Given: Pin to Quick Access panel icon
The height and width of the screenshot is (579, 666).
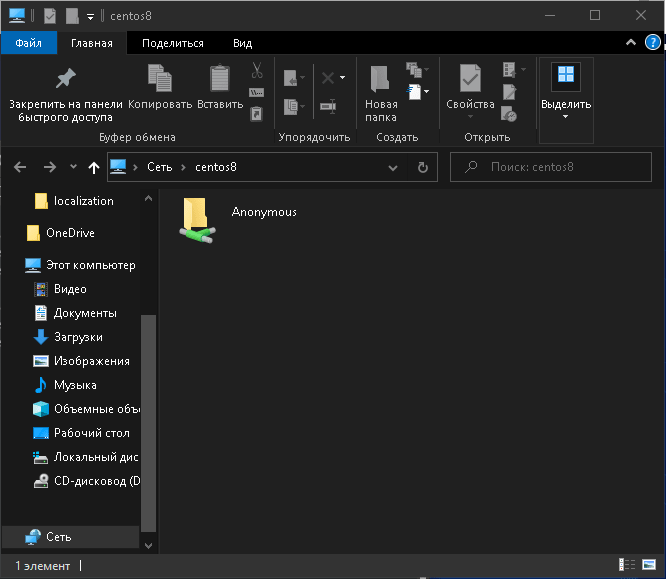Looking at the screenshot, I should 65,78.
